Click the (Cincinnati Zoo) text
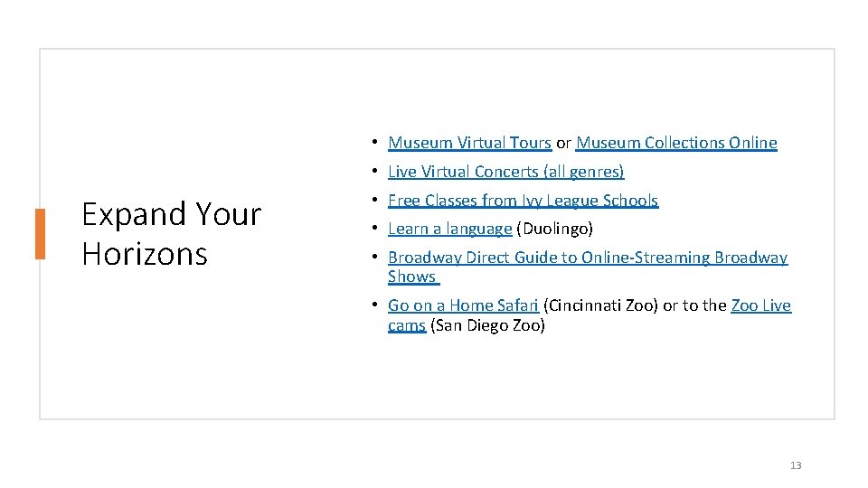The image size is (868, 488). pos(600,305)
